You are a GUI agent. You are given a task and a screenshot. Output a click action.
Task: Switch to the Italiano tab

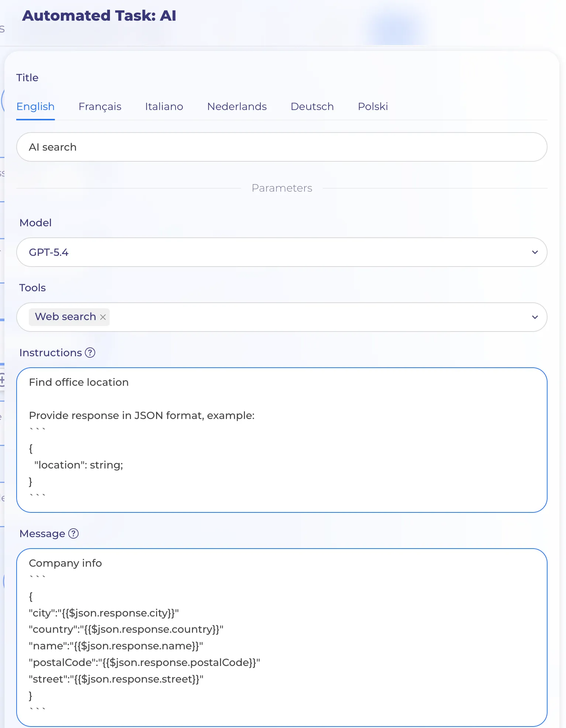point(164,107)
